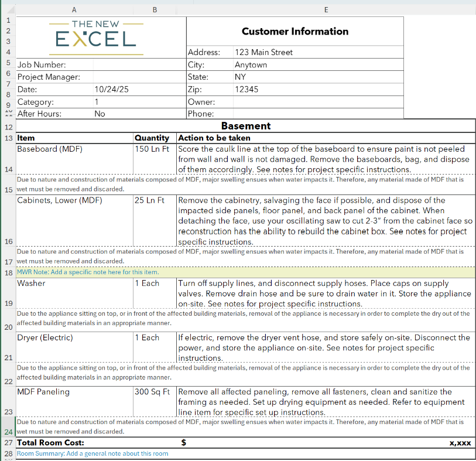The image size is (476, 461).
Task: Select column A header
Action: click(74, 10)
